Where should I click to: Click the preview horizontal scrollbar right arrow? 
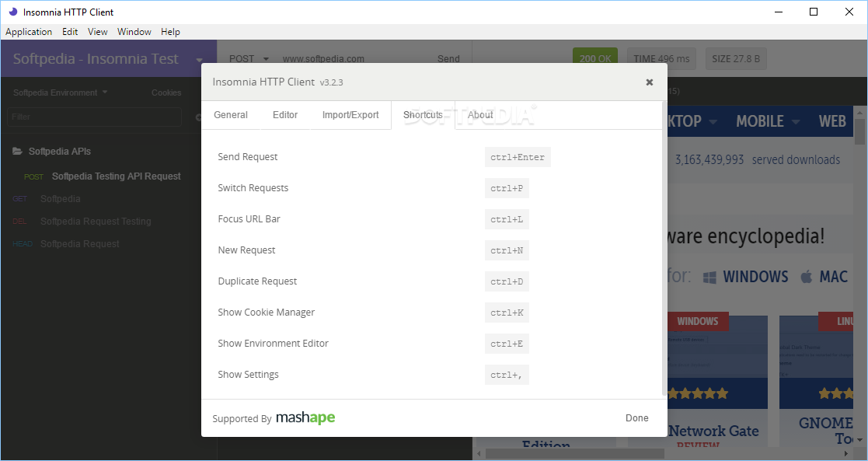pos(845,454)
